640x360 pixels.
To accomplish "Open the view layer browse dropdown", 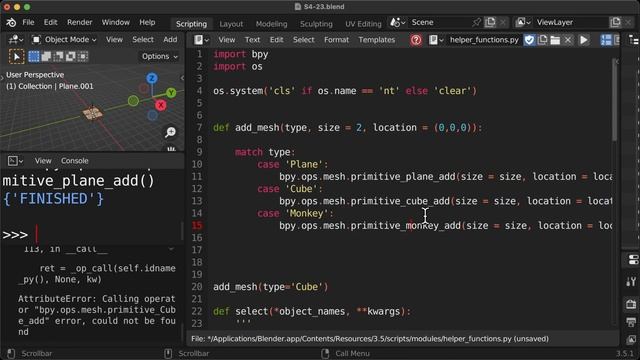I will click(x=523, y=22).
